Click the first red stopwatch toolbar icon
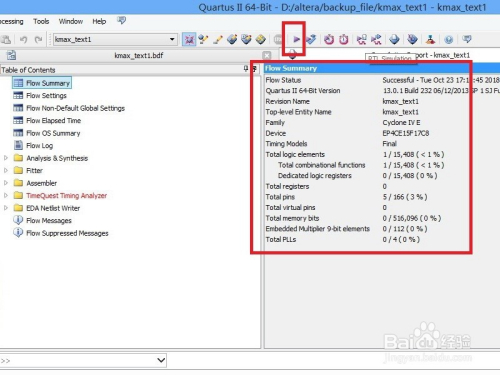 pyautogui.click(x=329, y=39)
